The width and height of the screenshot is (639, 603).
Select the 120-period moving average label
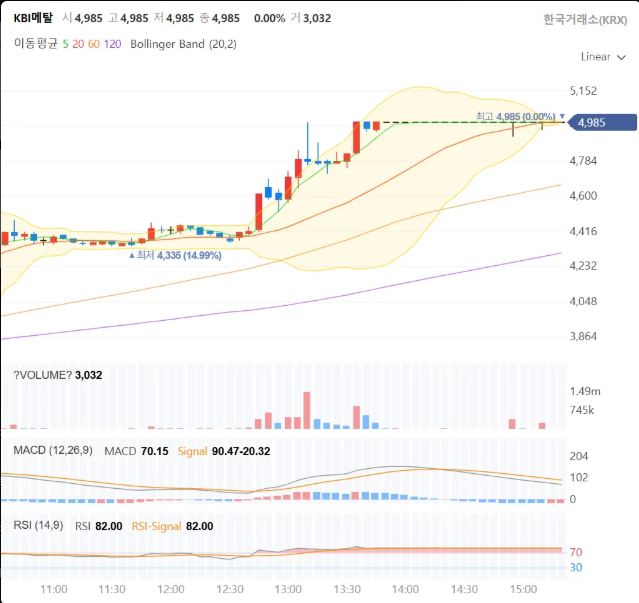click(x=112, y=44)
